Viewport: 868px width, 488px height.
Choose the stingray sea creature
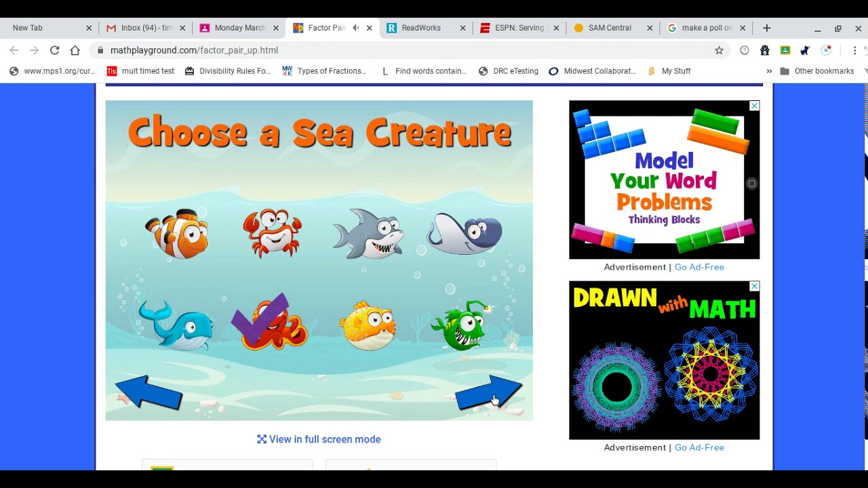click(x=465, y=234)
